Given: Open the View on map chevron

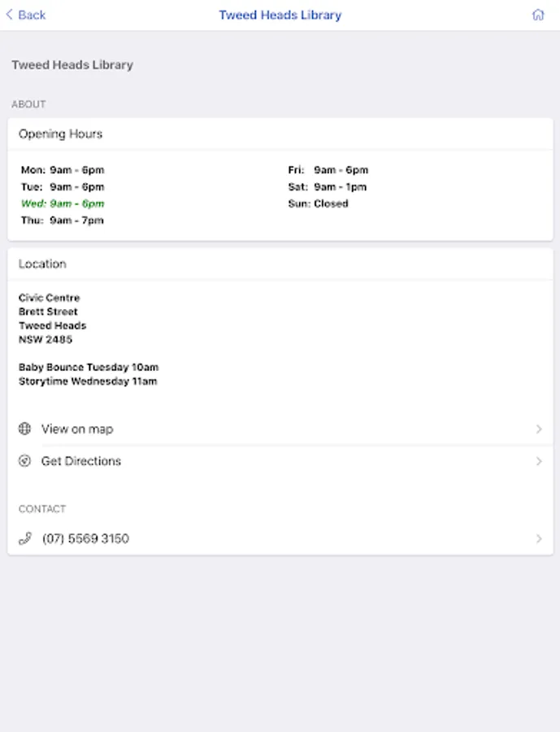Looking at the screenshot, I should coord(539,429).
